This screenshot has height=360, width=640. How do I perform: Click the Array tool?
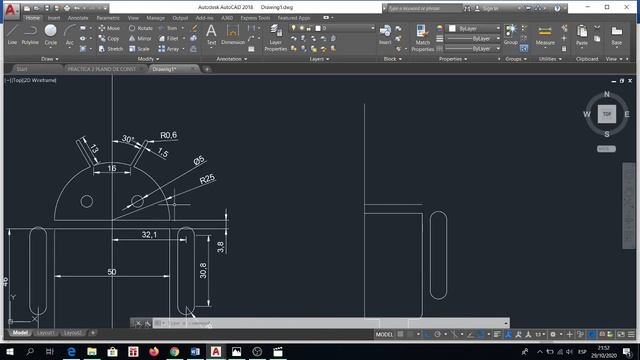(x=169, y=49)
